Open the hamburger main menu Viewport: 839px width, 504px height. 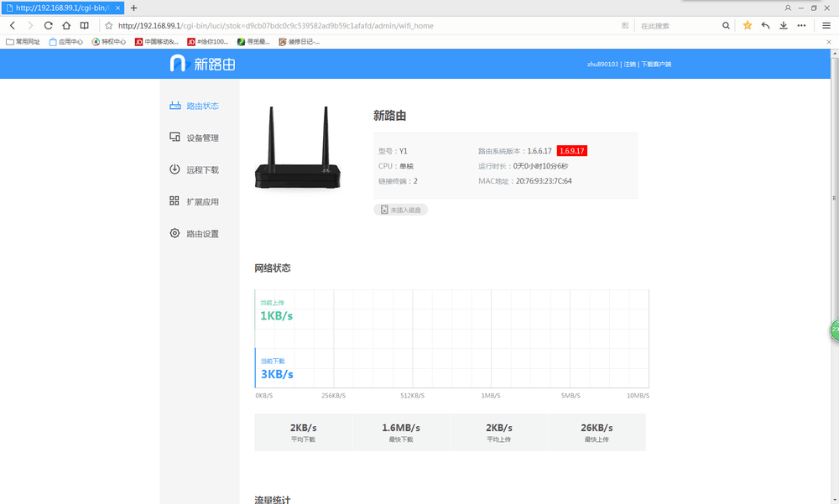click(x=826, y=25)
